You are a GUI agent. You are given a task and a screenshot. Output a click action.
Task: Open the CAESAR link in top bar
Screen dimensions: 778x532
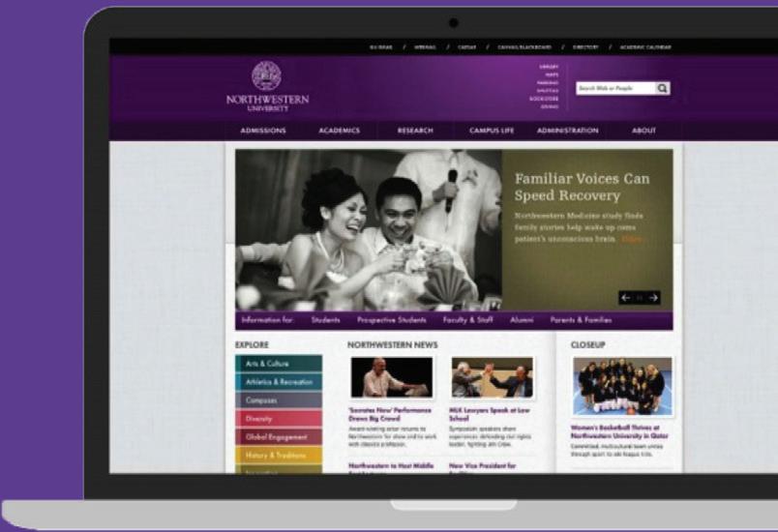[x=467, y=47]
